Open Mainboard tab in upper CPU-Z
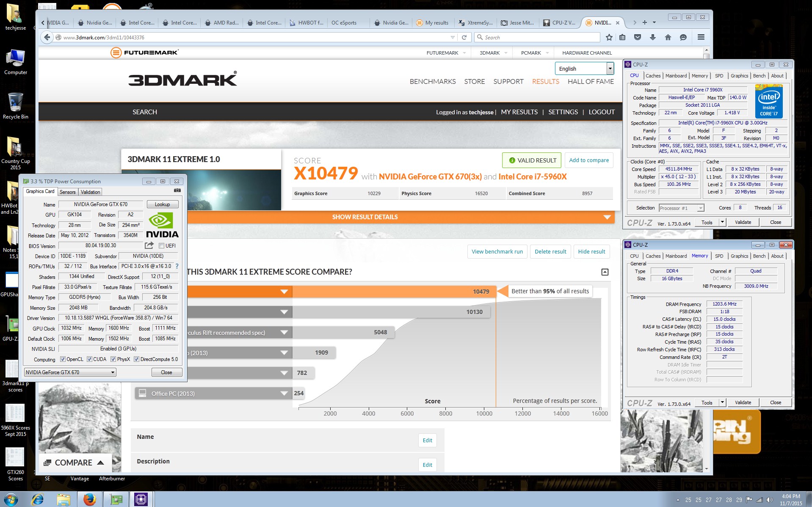This screenshot has height=507, width=812. pyautogui.click(x=676, y=76)
